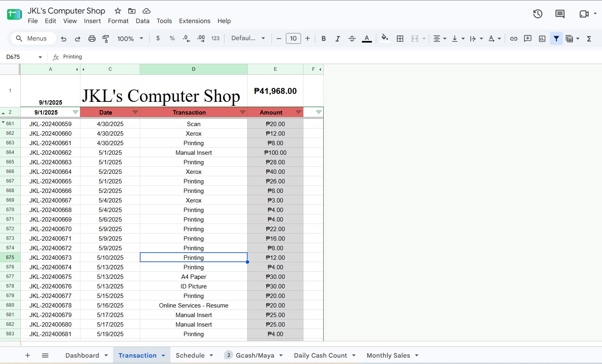This screenshot has width=602, height=364.
Task: Print the spreadsheet using printer icon
Action: (x=92, y=39)
